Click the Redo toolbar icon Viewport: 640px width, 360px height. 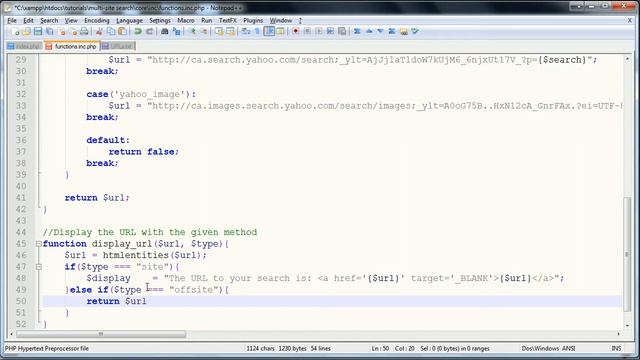click(149, 31)
